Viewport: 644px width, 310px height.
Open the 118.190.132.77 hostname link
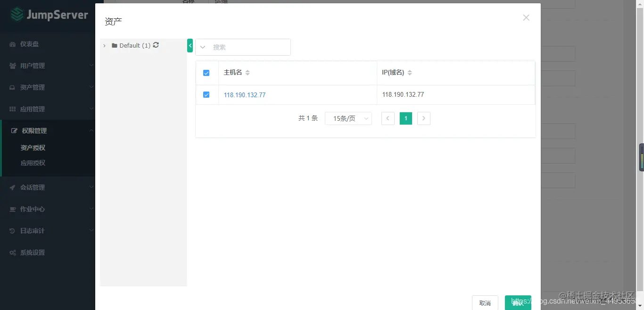[x=245, y=95]
